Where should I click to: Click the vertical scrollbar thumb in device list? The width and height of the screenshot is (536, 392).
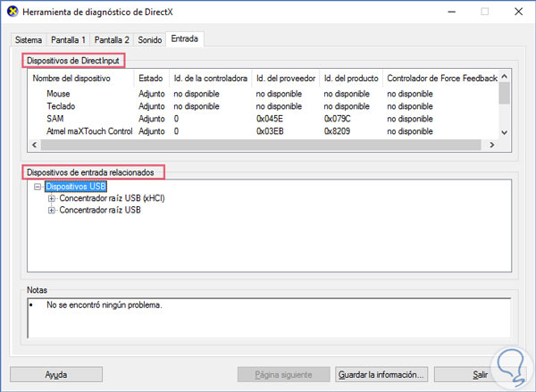click(x=504, y=93)
